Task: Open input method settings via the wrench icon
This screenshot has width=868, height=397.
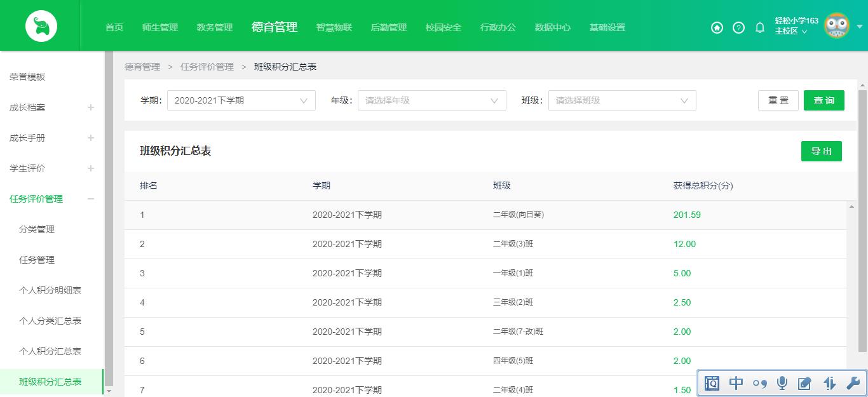Action: [x=851, y=383]
